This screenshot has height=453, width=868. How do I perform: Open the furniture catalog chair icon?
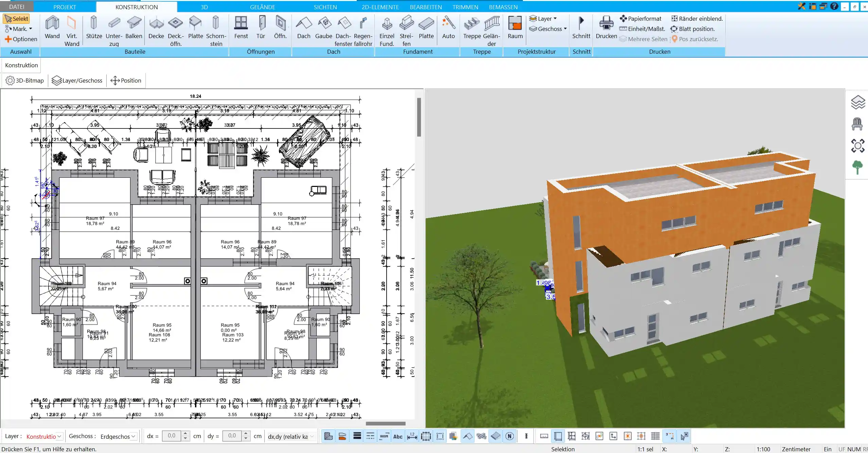[x=857, y=124]
